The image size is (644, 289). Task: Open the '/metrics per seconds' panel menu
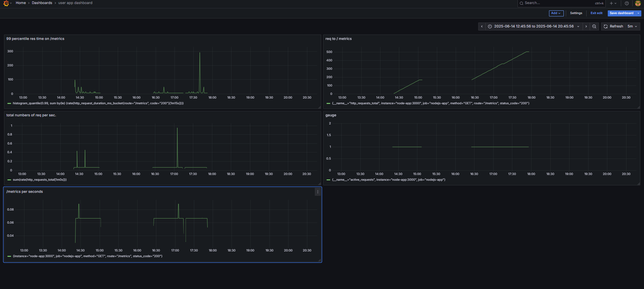pyautogui.click(x=318, y=191)
